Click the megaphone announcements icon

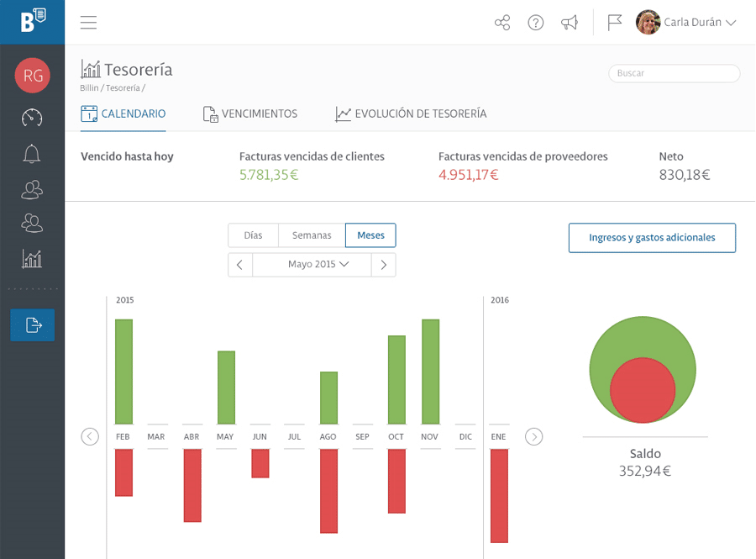(570, 23)
